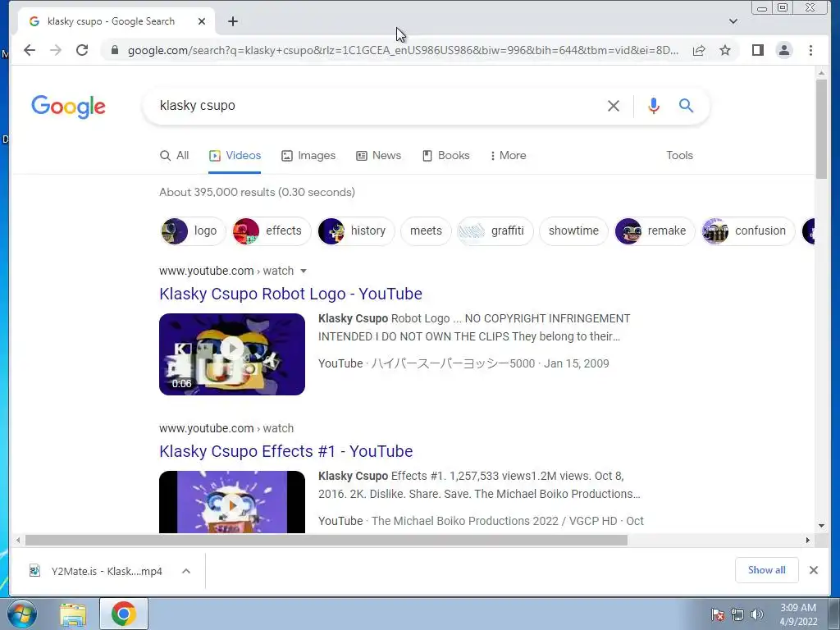Open the Action Center flag tray icon
The width and height of the screenshot is (840, 630).
(x=718, y=614)
